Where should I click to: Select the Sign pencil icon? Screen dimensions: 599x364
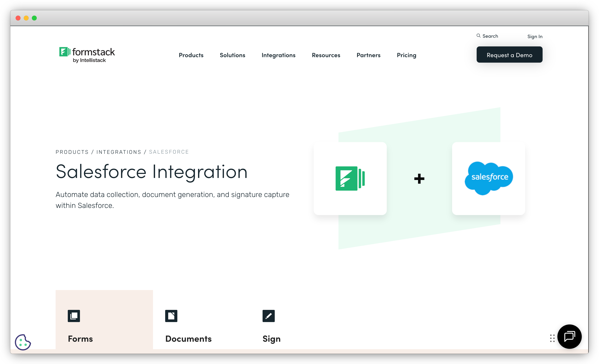(x=268, y=316)
